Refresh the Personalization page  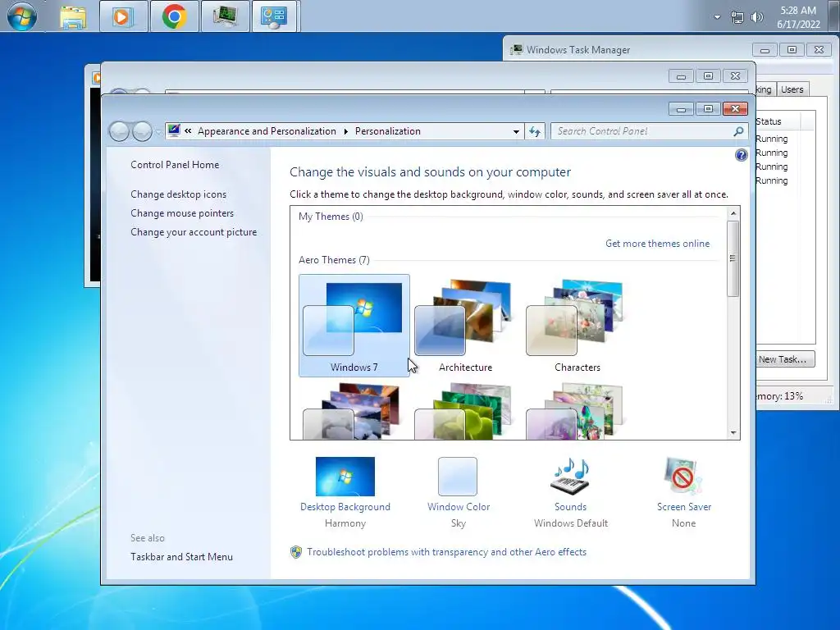click(x=535, y=131)
